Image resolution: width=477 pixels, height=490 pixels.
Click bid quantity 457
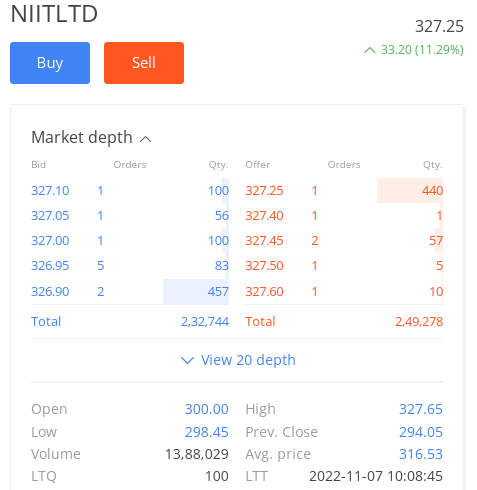coord(218,292)
